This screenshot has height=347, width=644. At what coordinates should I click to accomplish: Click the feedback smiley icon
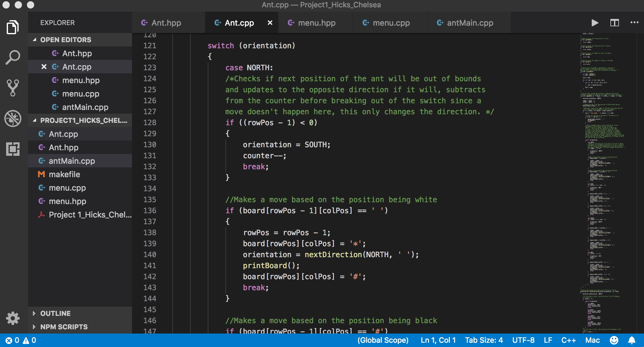coord(614,340)
